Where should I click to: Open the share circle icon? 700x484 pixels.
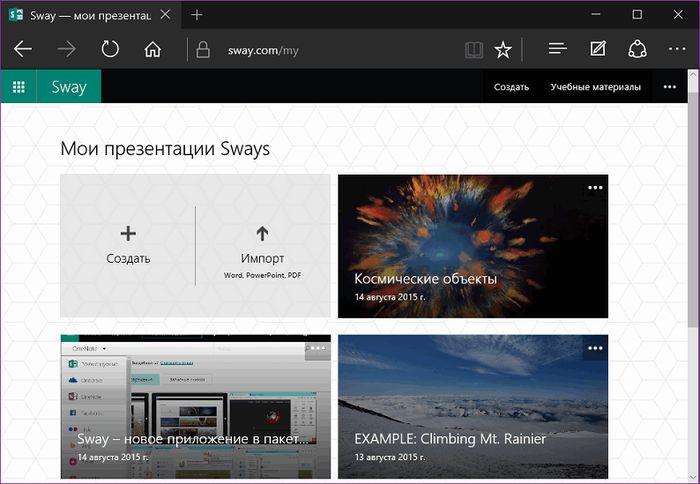(637, 49)
